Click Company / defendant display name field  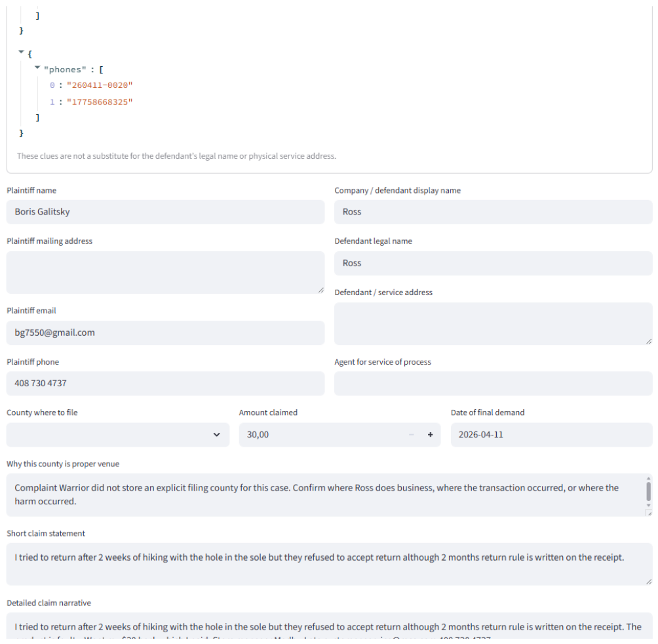tap(493, 212)
